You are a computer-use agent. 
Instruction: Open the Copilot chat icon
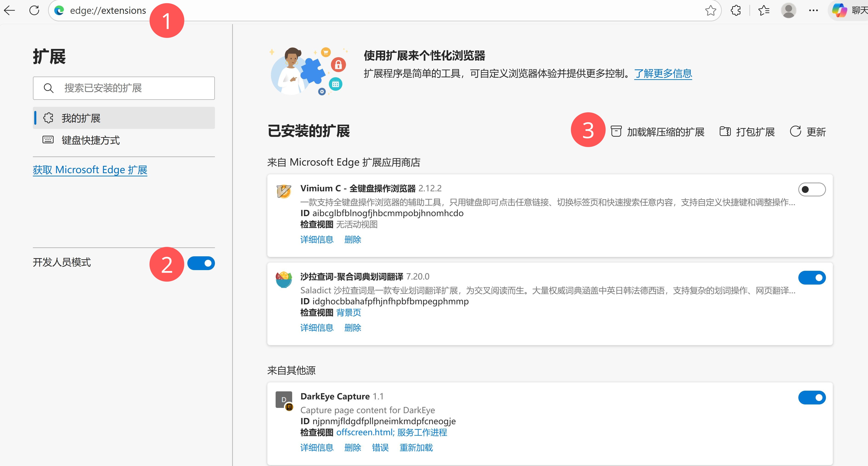coord(839,10)
